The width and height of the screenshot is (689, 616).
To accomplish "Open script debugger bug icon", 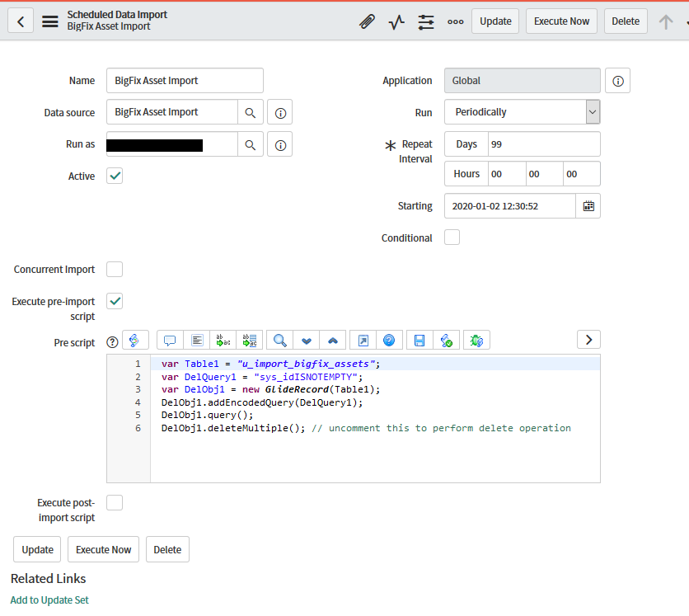I will point(476,341).
